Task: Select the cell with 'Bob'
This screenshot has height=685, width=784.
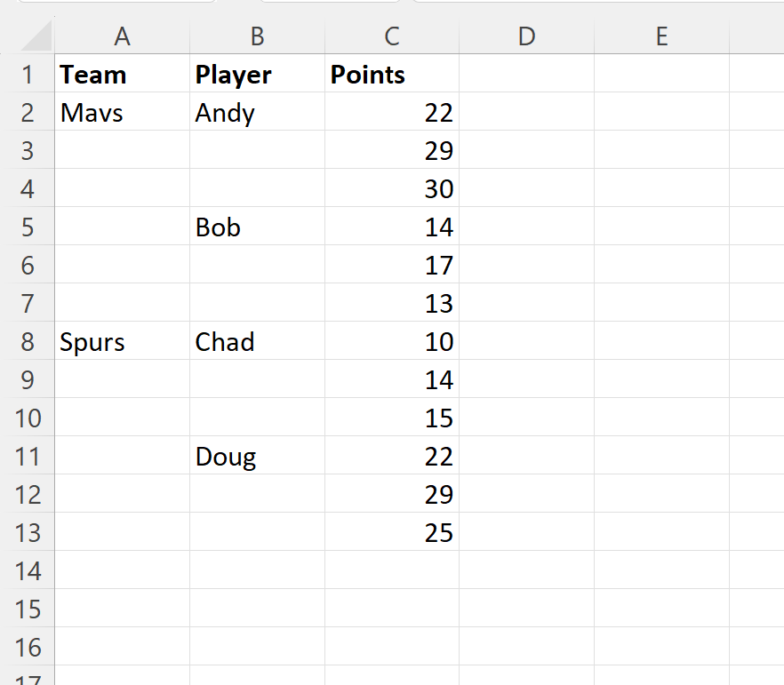Action: coord(256,227)
